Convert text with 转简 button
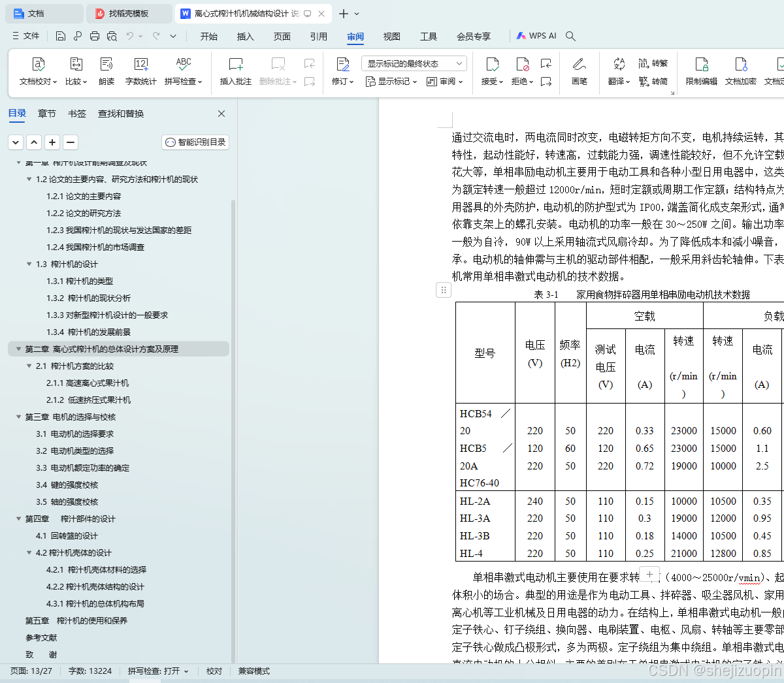This screenshot has width=784, height=683. [x=653, y=82]
